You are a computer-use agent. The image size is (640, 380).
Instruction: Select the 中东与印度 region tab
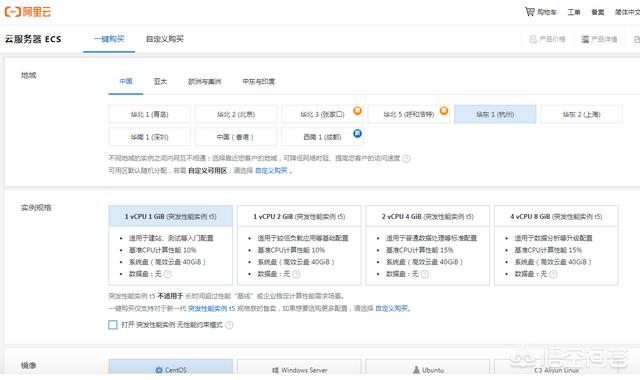[x=259, y=81]
